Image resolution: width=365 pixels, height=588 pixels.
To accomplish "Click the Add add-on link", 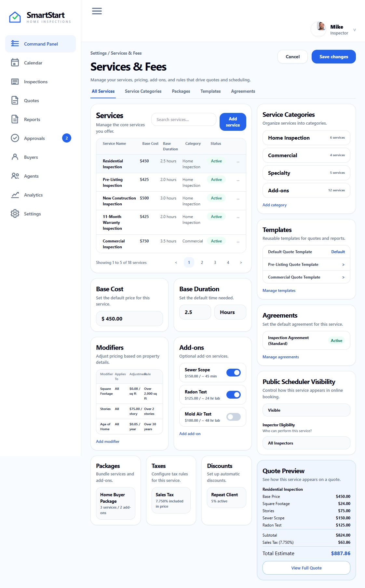I will point(190,434).
